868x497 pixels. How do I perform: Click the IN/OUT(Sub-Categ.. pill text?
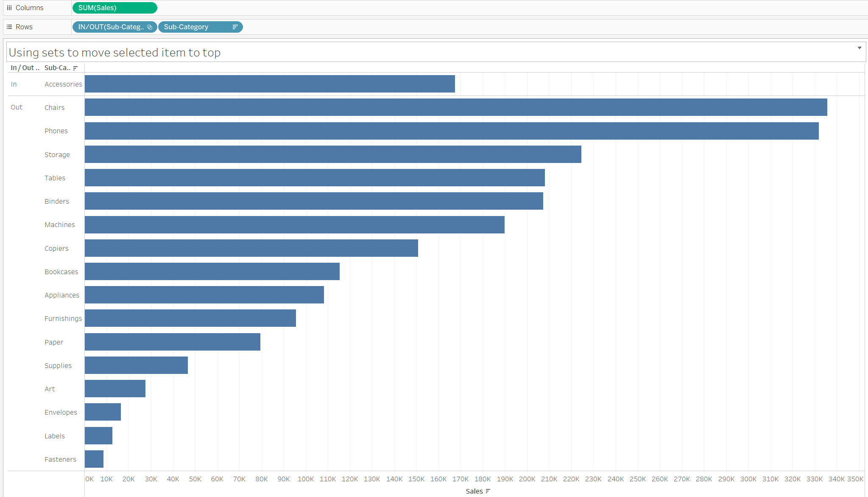[x=110, y=27]
